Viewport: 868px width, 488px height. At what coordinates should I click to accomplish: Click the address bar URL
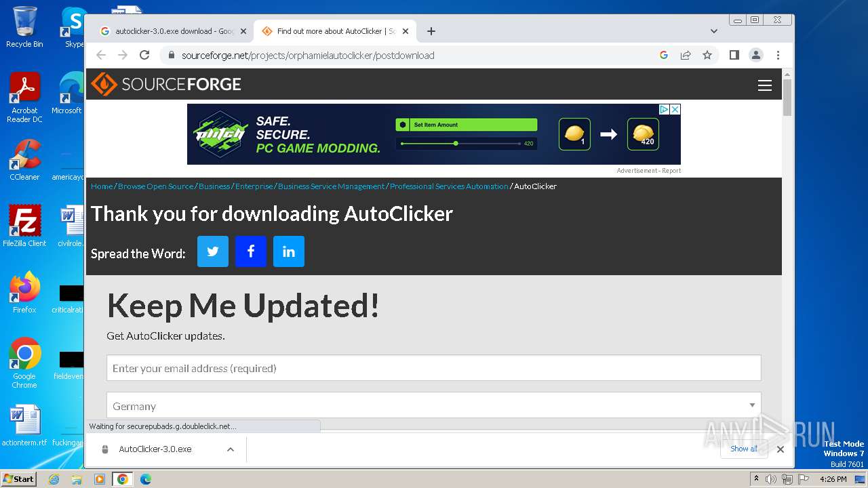[308, 56]
